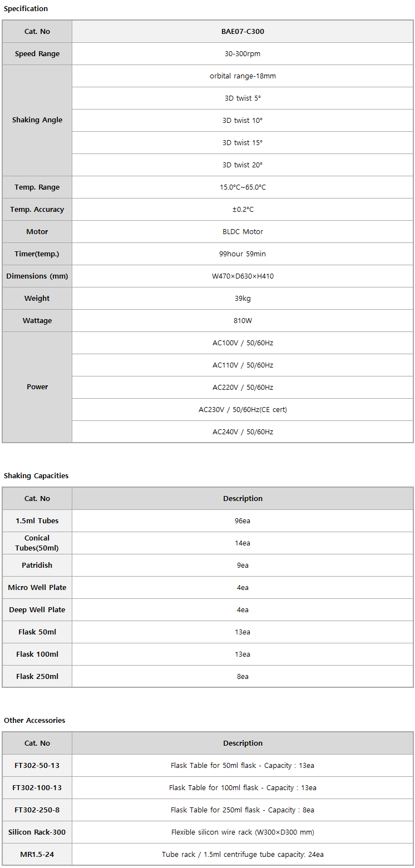Select the Conical Tubes(50ml) row label
The height and width of the screenshot is (868, 415).
[37, 543]
